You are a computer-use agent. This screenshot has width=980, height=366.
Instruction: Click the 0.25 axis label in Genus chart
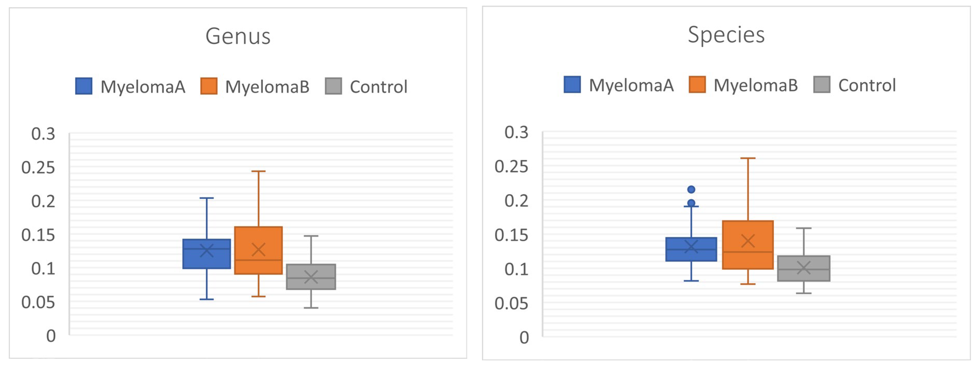[38, 167]
